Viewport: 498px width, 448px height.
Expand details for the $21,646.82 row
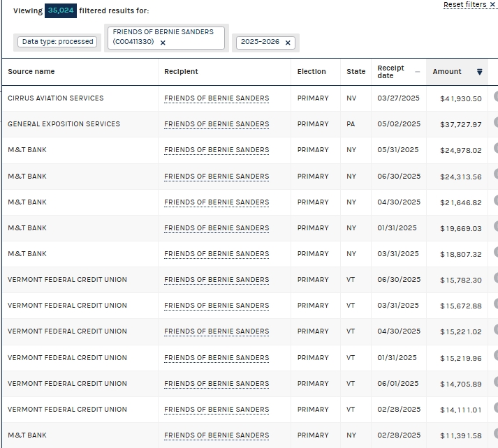(496, 200)
